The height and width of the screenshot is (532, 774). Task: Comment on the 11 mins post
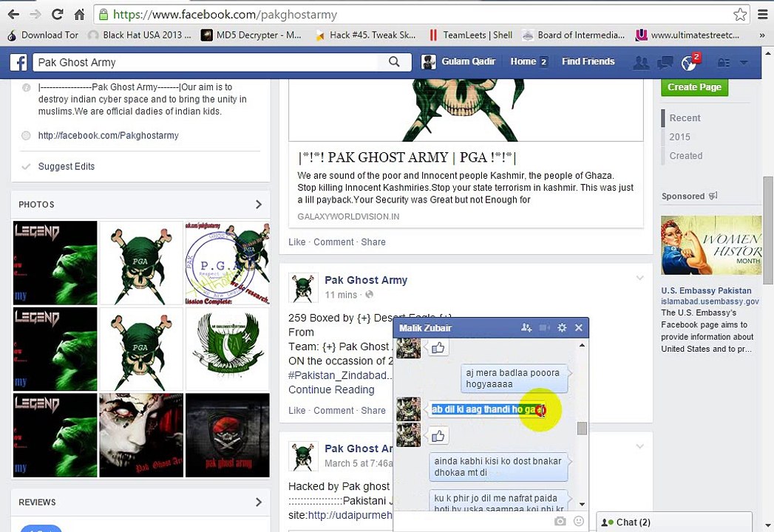click(x=333, y=411)
